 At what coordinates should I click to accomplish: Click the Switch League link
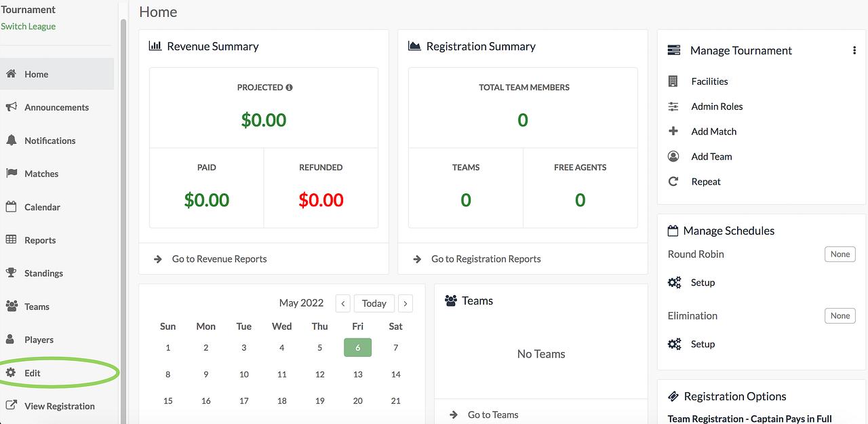28,26
